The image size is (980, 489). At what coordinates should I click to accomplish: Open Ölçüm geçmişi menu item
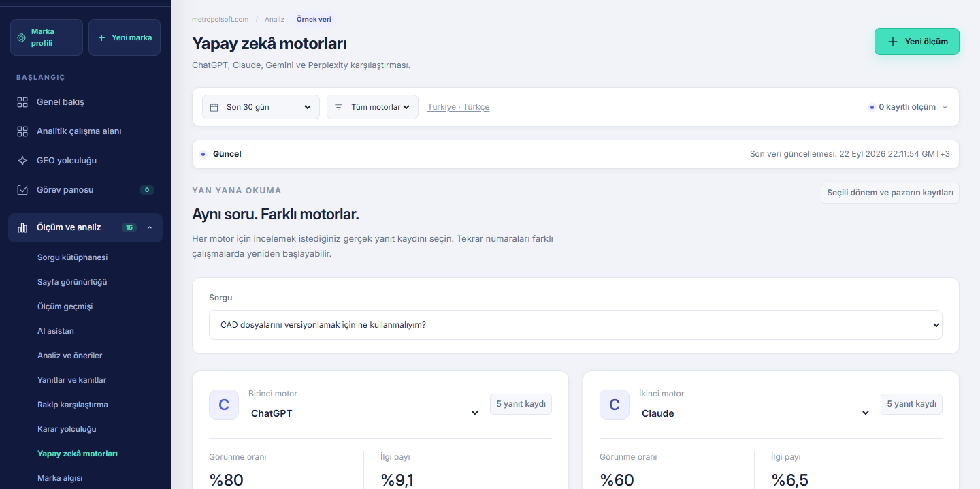tap(65, 306)
